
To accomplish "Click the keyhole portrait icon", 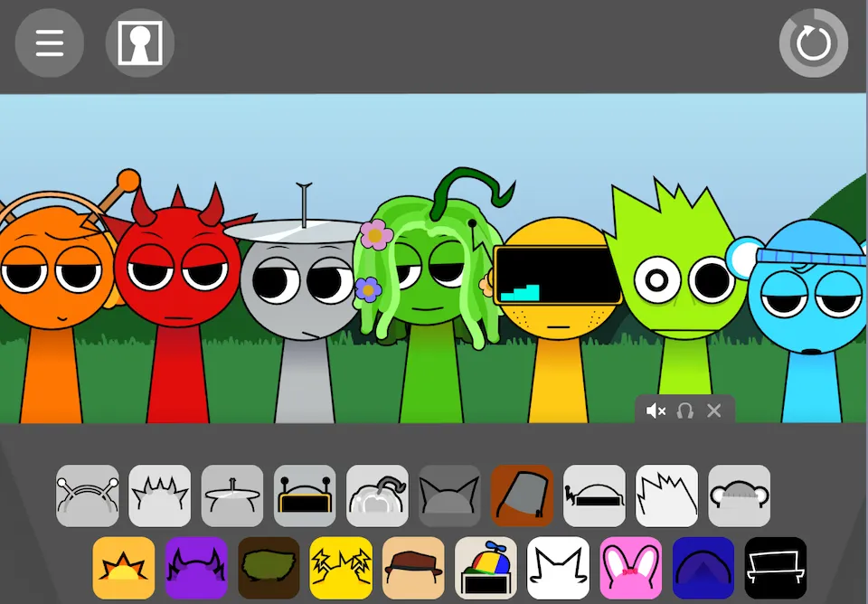I will [140, 43].
